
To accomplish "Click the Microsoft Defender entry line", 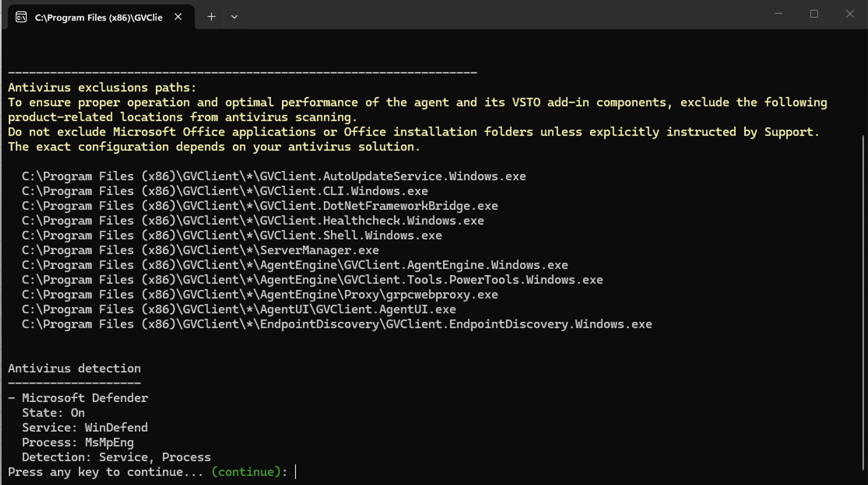I will click(x=84, y=398).
